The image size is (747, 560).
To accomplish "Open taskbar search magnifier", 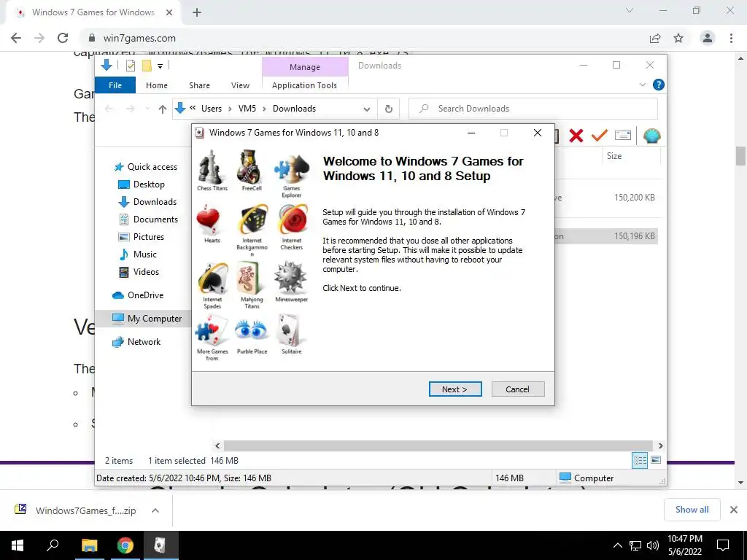I will pos(53,545).
